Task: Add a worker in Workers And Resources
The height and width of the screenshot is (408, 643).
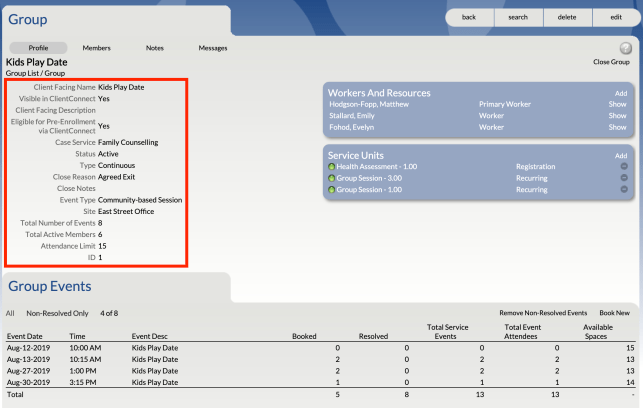Action: tap(621, 93)
